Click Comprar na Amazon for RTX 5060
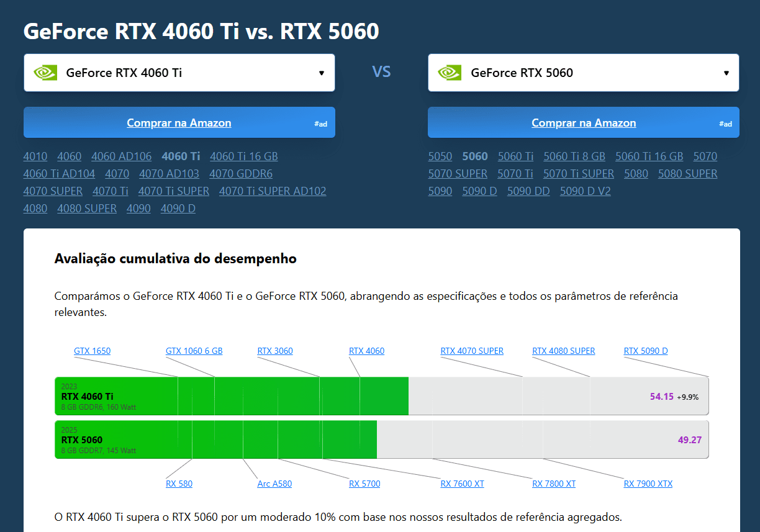Screen dimensions: 760x532 [x=584, y=122]
